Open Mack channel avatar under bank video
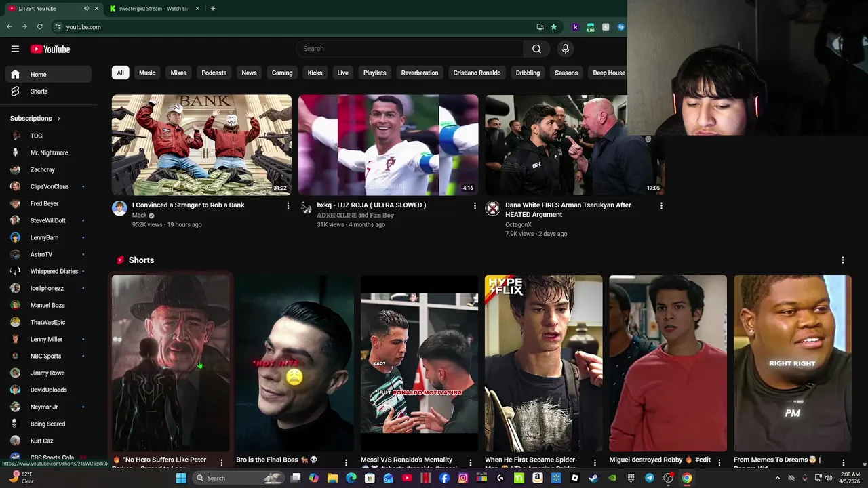 (x=119, y=208)
